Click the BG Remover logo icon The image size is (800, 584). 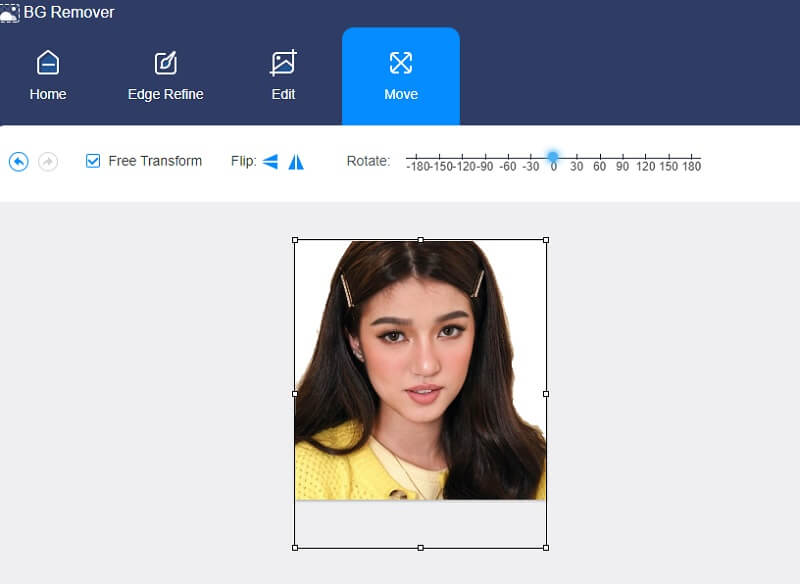tap(11, 12)
